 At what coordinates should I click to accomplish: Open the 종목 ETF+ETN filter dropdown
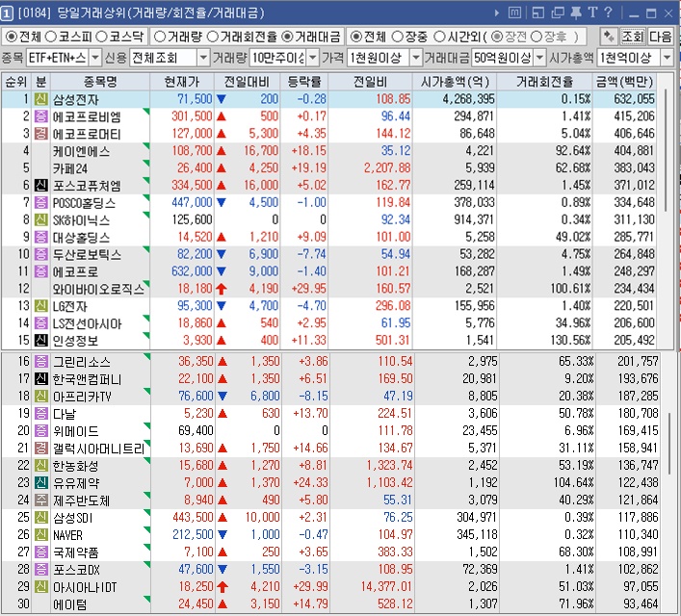[x=95, y=58]
